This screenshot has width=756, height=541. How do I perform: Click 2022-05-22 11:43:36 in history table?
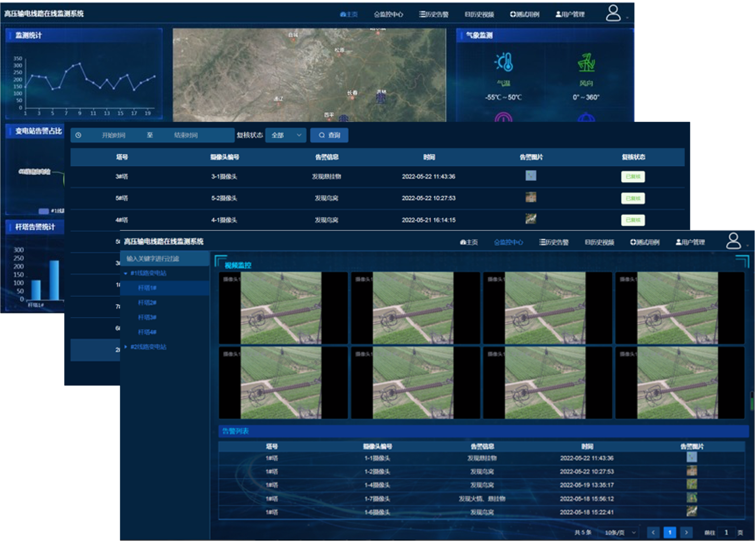(429, 177)
